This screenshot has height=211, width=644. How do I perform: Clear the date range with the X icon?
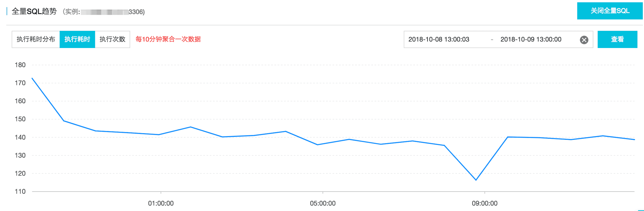tap(584, 40)
